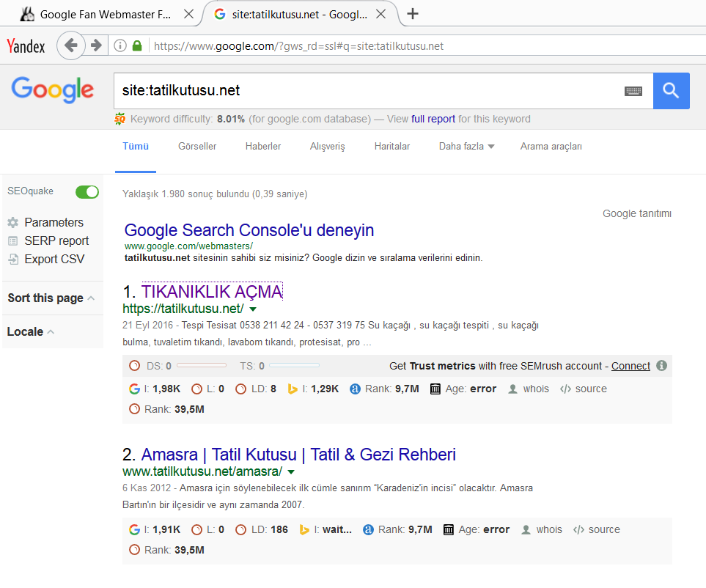Open Arama araçları search tools
This screenshot has height=588, width=706.
click(551, 147)
